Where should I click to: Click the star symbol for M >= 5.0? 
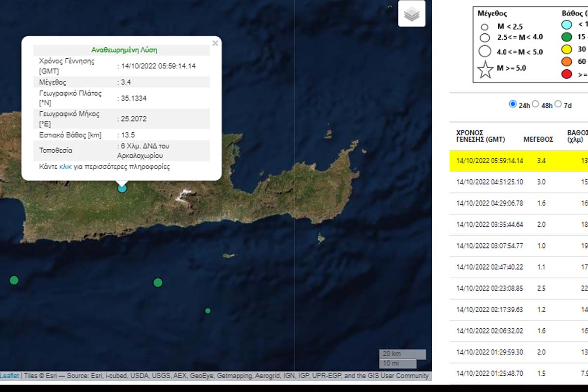coord(485,70)
